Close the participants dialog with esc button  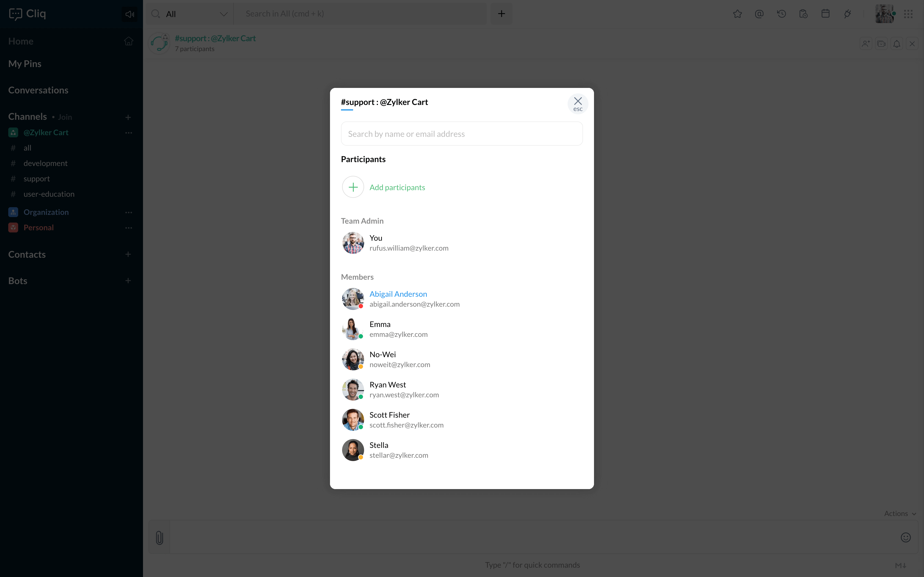pyautogui.click(x=578, y=104)
